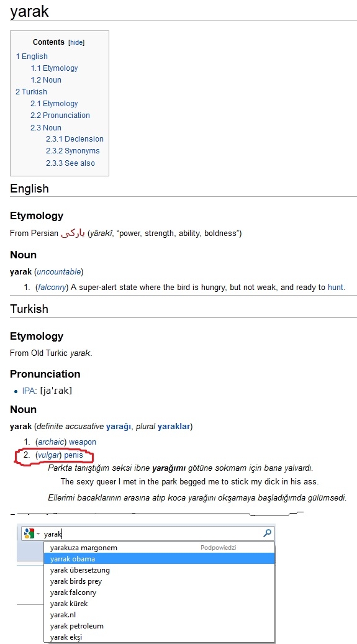Jump to 2.3.1 Declension section
The image size is (357, 644).
point(75,139)
